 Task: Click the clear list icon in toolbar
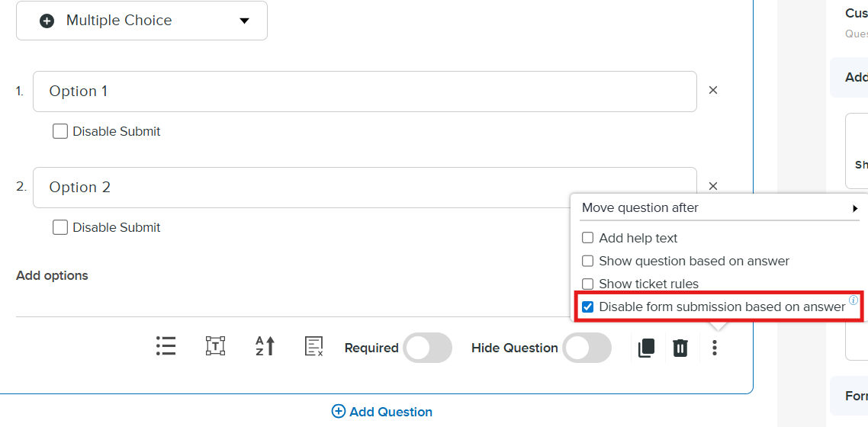(x=314, y=347)
